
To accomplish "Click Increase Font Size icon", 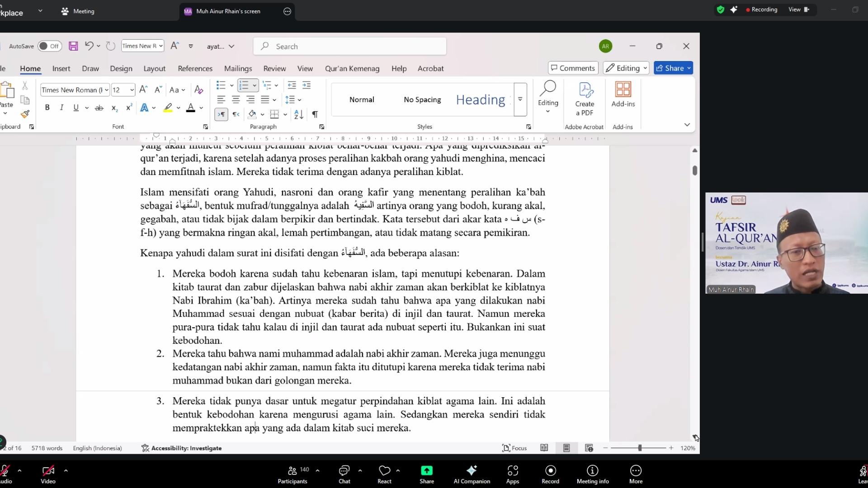I will coord(143,89).
